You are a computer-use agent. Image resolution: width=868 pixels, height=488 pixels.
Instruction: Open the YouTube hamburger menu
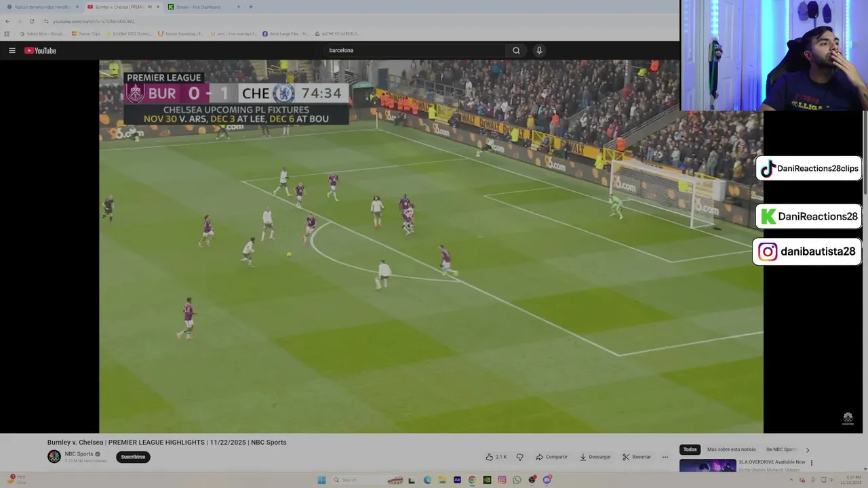(x=12, y=50)
